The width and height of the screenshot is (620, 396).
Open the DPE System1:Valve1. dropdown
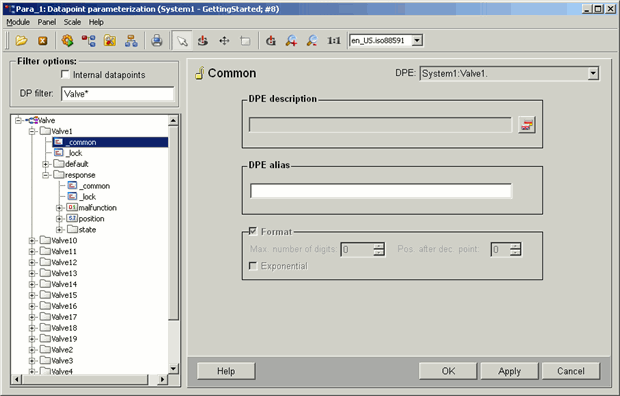click(593, 73)
